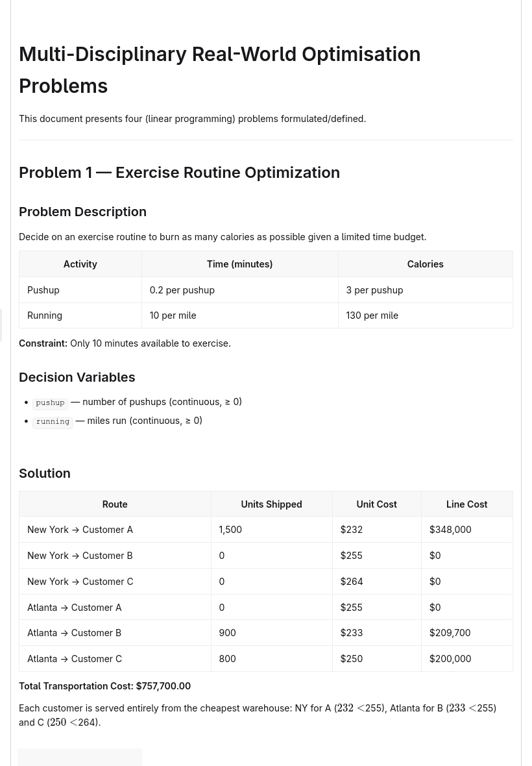Click the 'pushup' inline code tag

tap(50, 402)
